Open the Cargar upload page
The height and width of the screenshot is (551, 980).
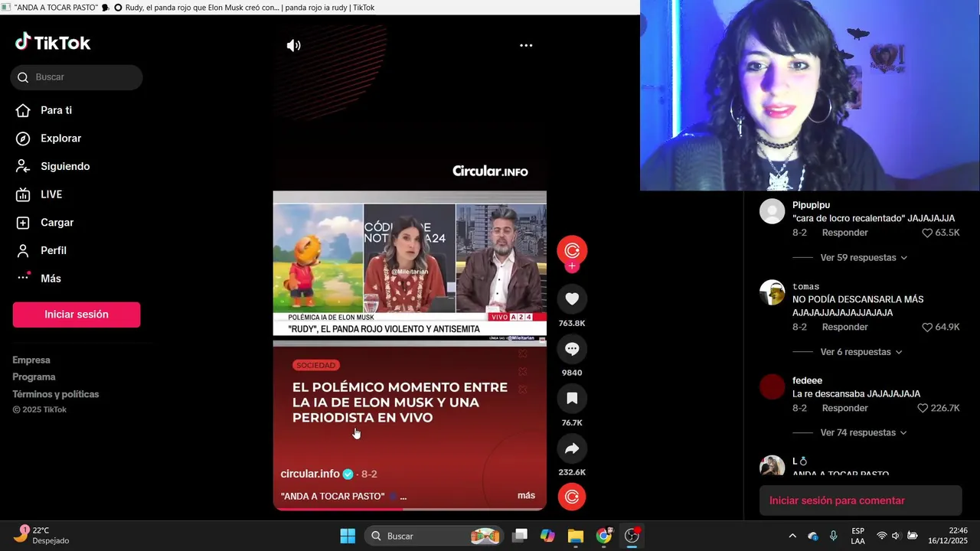pos(57,223)
